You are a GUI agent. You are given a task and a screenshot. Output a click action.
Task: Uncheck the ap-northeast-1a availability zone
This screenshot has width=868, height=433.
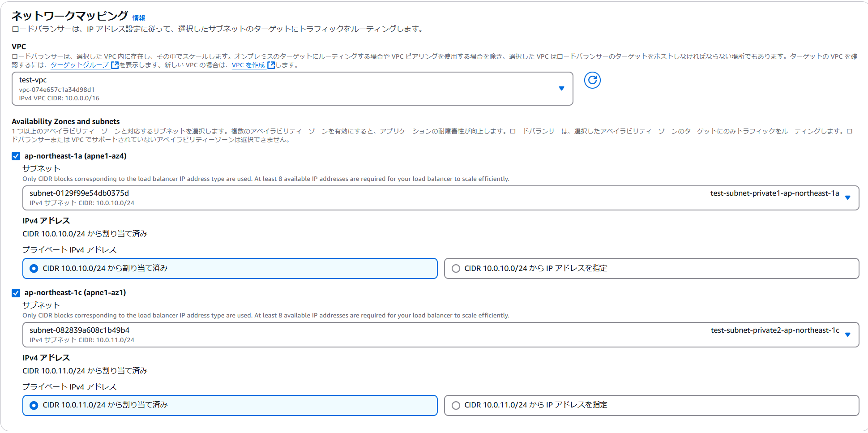16,156
